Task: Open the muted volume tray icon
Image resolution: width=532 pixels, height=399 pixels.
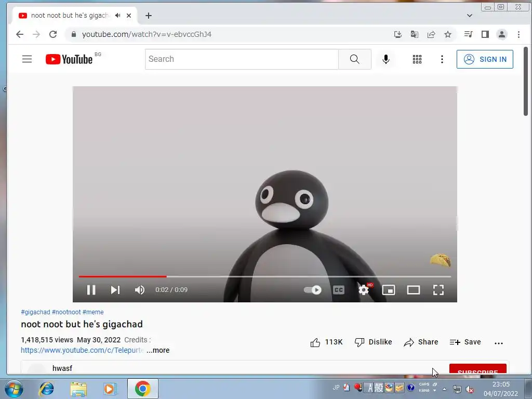Action: point(470,389)
